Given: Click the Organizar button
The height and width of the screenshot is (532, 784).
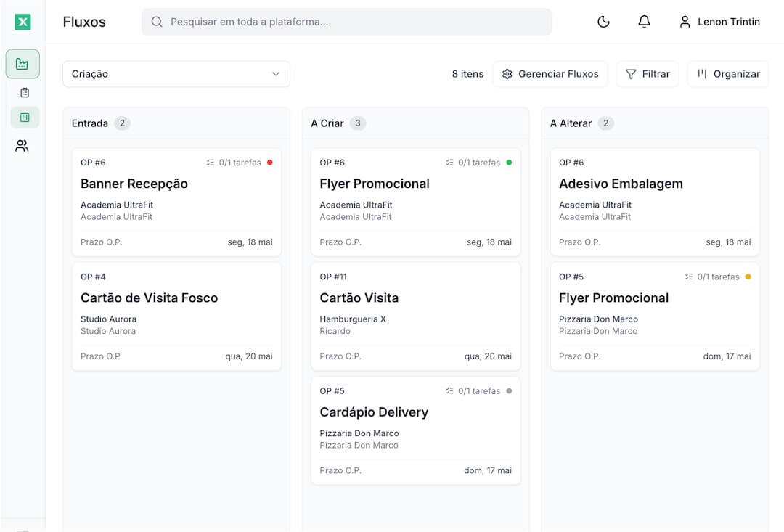Looking at the screenshot, I should [729, 74].
